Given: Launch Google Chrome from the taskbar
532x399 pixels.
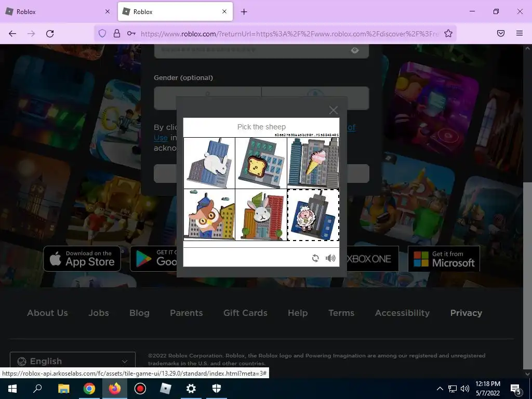Looking at the screenshot, I should (89, 389).
